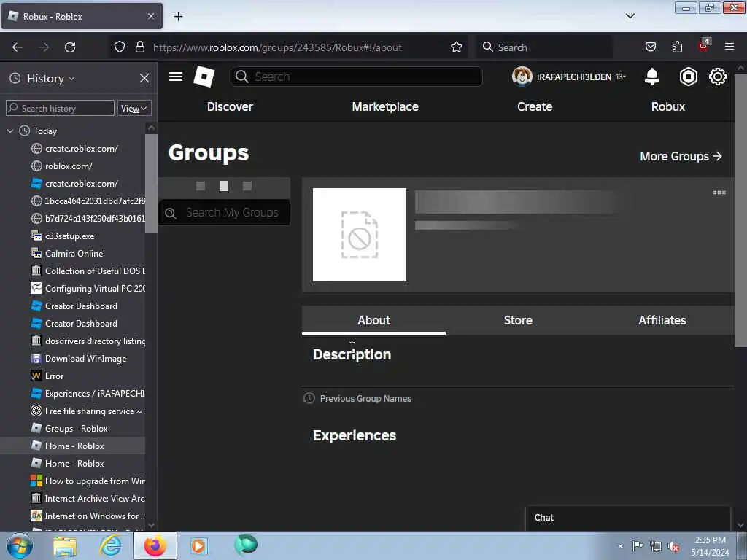Open the taskbar clock and date
Viewport: 747px width, 560px height.
pyautogui.click(x=710, y=546)
